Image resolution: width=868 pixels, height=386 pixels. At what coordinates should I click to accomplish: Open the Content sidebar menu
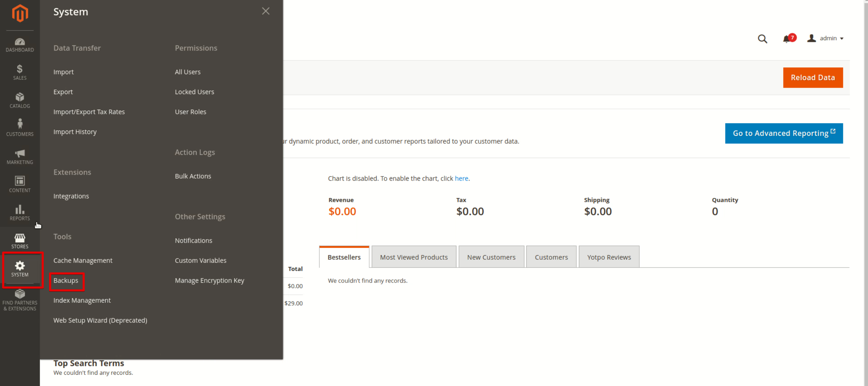pos(20,185)
